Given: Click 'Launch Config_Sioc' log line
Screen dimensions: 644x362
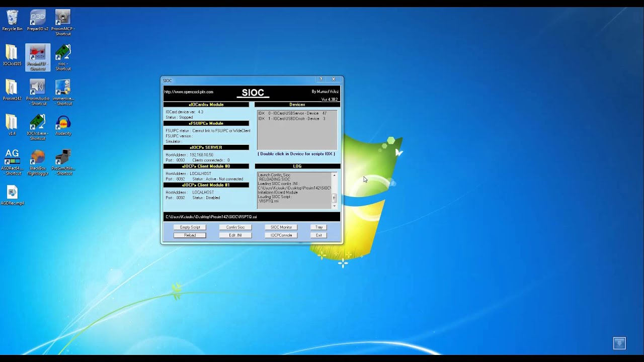Looking at the screenshot, I should 274,175.
